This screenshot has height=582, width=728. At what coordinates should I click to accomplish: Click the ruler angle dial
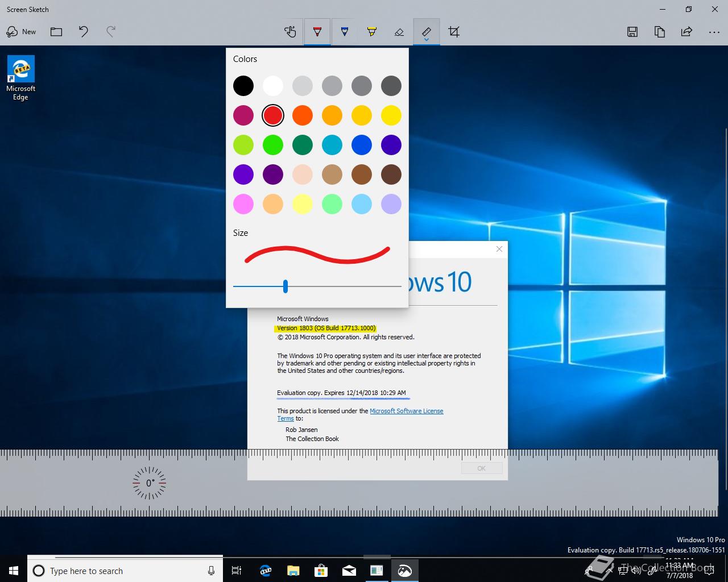coord(150,483)
